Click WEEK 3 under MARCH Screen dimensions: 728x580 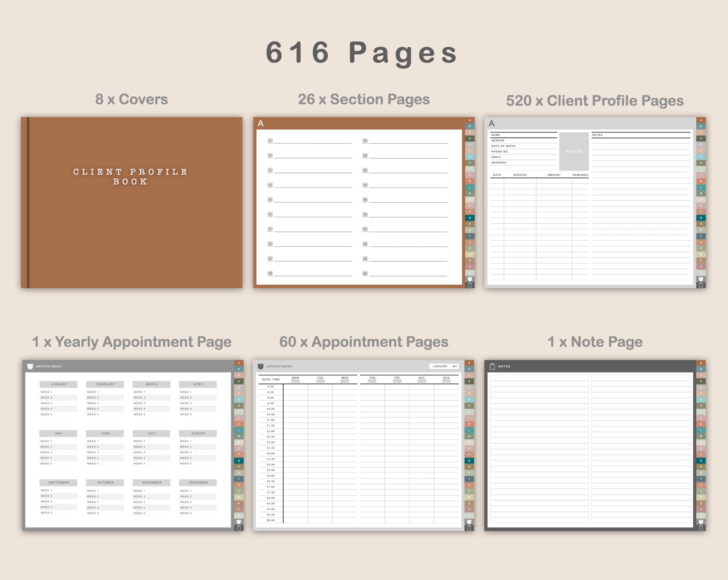tap(152, 403)
